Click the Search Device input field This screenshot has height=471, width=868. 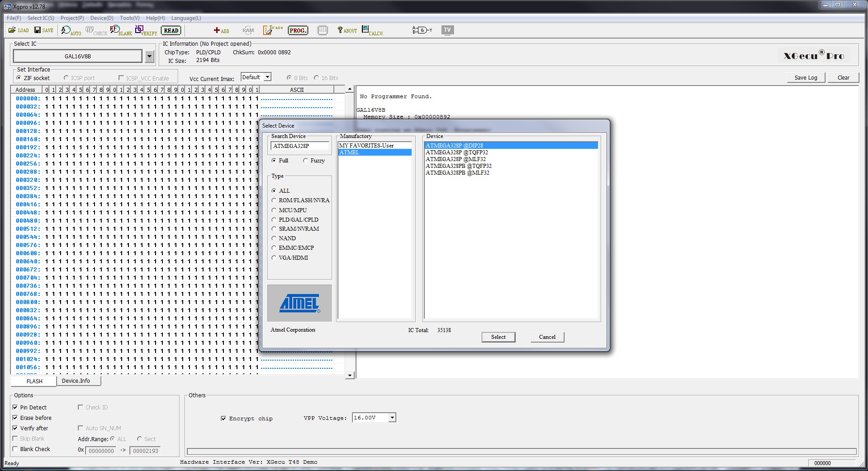300,146
